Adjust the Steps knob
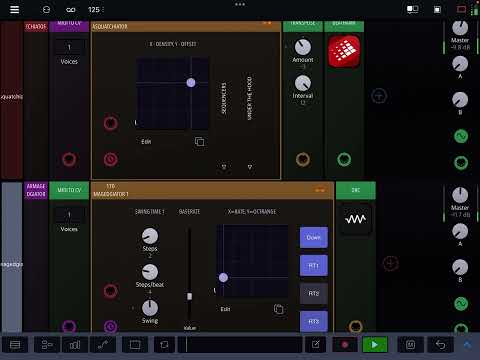480x360 pixels. pyautogui.click(x=150, y=236)
